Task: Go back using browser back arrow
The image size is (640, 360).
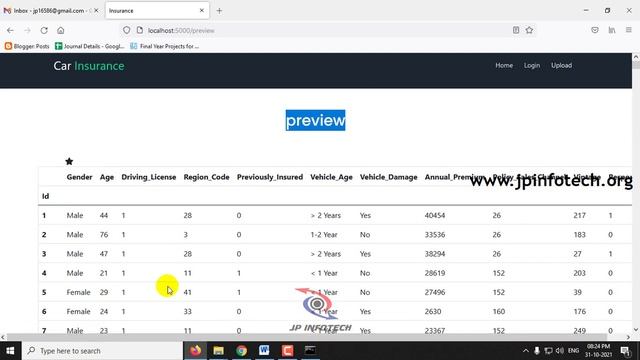Action: pyautogui.click(x=10, y=30)
